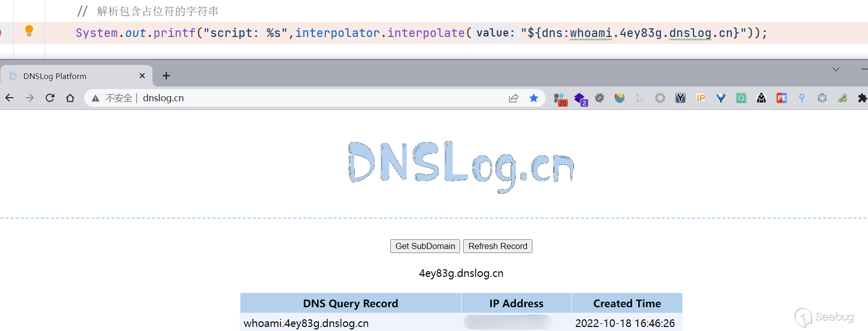Click the Created Time column header
Viewport: 868px width, 331px height.
click(x=627, y=303)
